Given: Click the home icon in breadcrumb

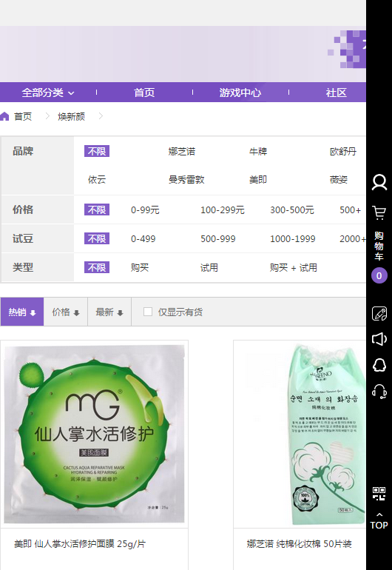Looking at the screenshot, I should [x=4, y=116].
